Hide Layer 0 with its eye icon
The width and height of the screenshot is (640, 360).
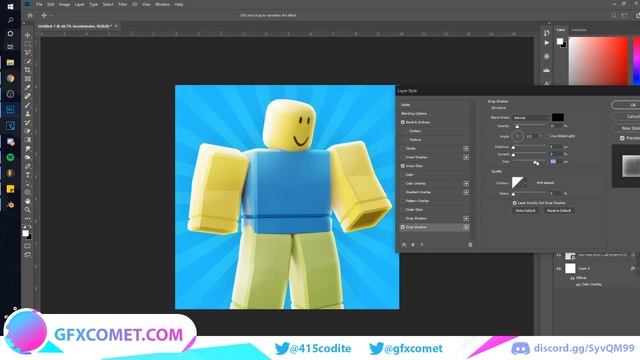pos(559,269)
